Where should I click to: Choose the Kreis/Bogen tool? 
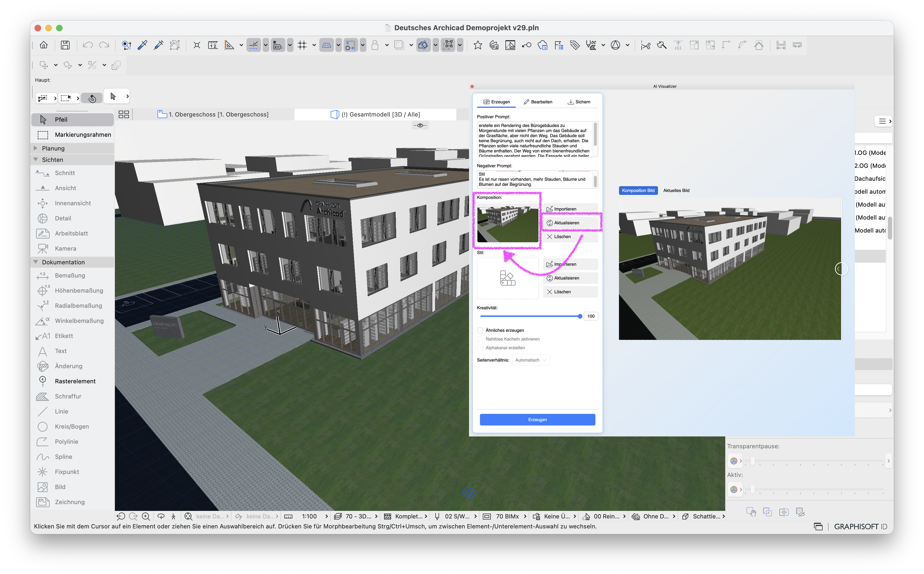[72, 426]
